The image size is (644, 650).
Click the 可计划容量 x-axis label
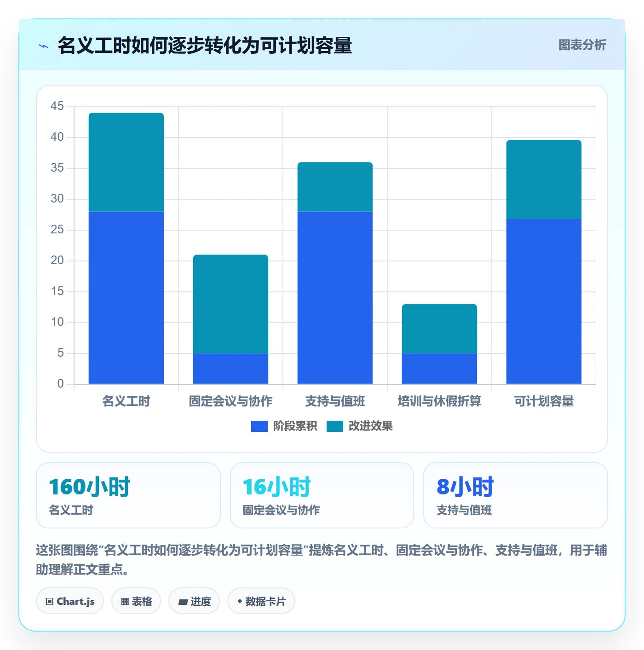tap(544, 401)
